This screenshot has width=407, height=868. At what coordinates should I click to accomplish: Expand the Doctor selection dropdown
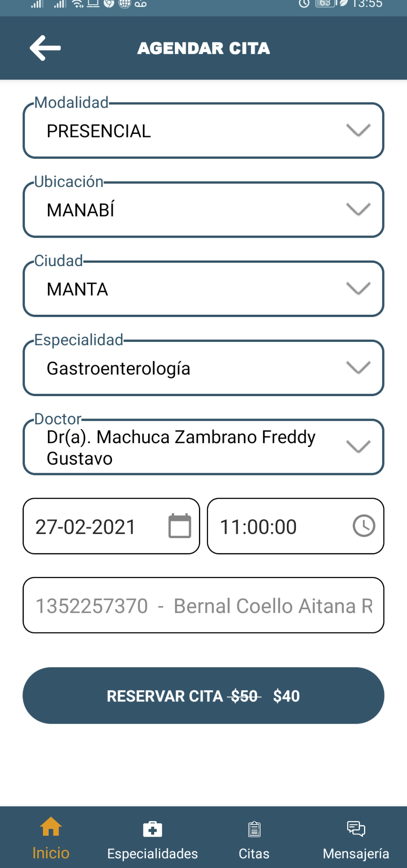click(x=358, y=447)
